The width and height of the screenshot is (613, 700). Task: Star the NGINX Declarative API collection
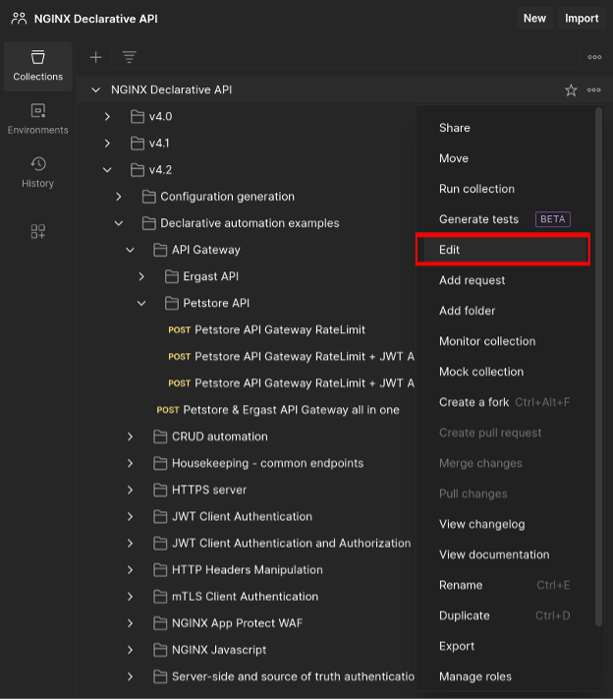(571, 90)
